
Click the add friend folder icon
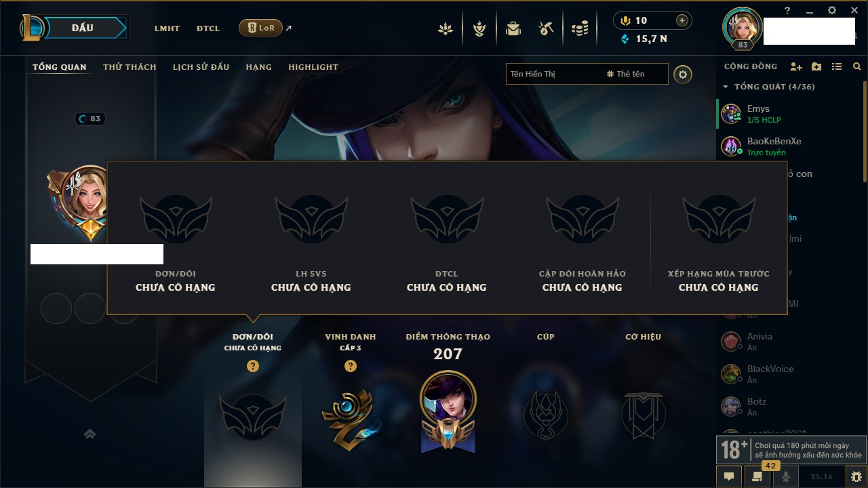pos(816,67)
